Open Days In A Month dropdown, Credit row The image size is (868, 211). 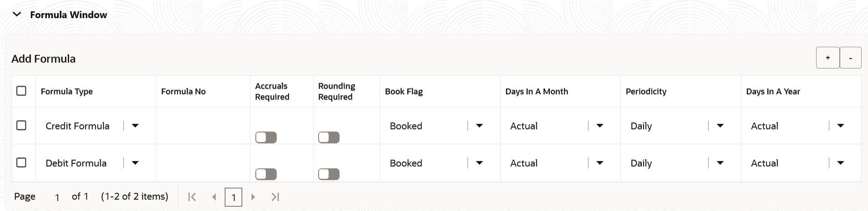pyautogui.click(x=600, y=126)
